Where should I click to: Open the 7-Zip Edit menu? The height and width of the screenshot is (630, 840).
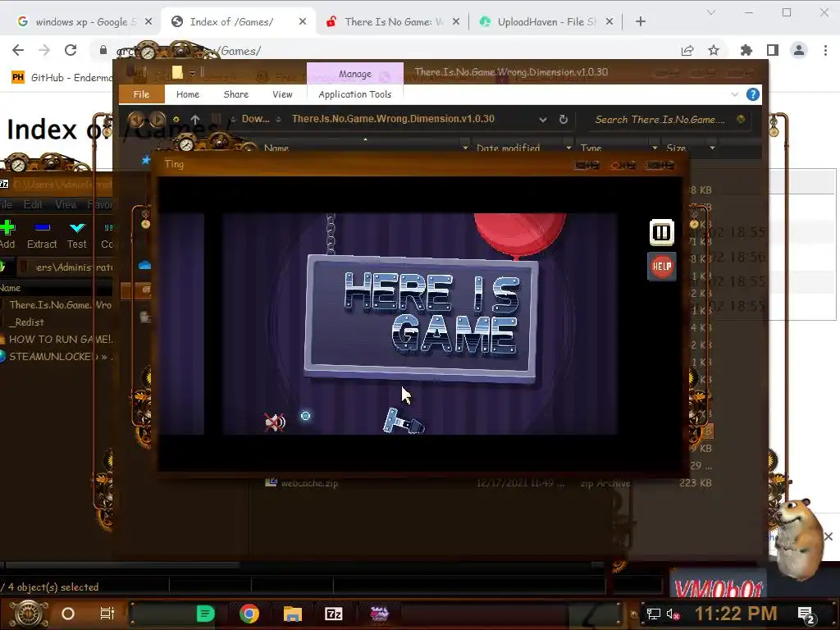coord(33,204)
